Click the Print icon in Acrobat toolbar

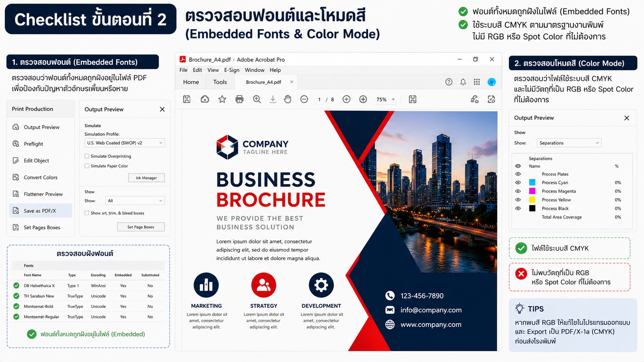(x=240, y=99)
